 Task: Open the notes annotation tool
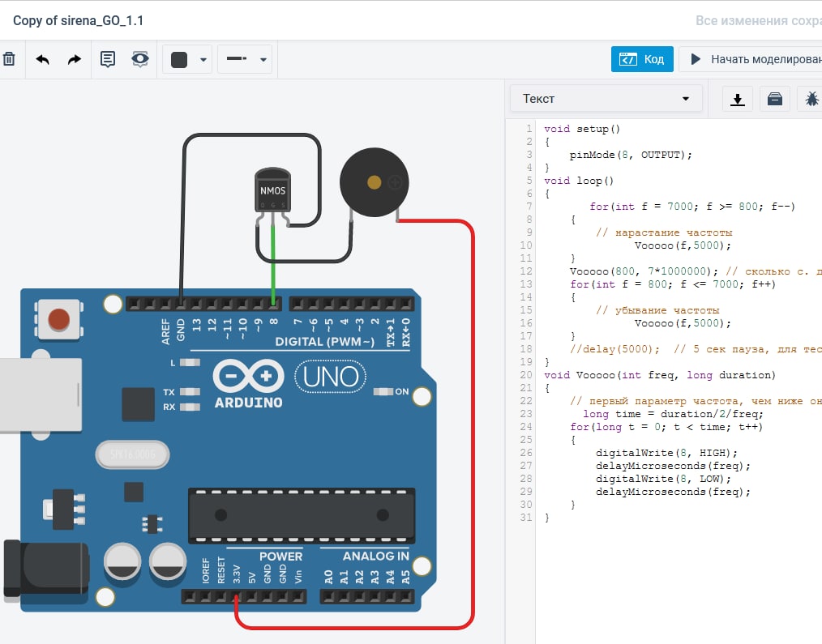point(108,59)
